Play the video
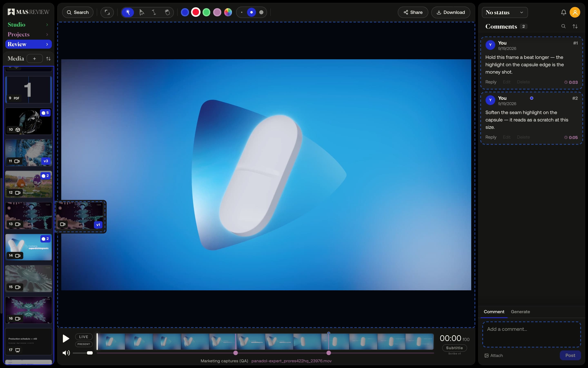 point(66,339)
